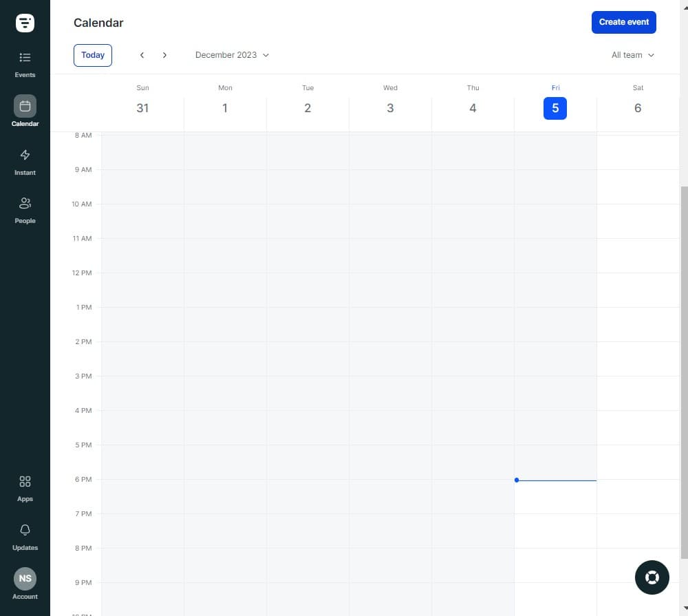The image size is (688, 616).
Task: Go to next month with right chevron
Action: 164,55
